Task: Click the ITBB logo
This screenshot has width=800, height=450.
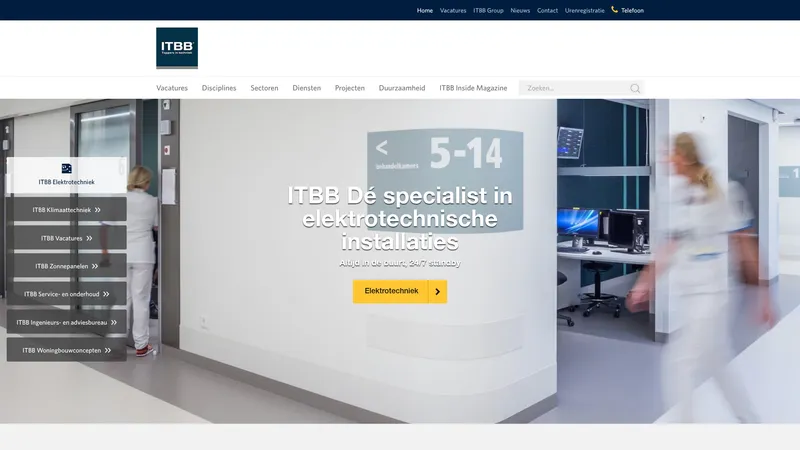Action: click(x=177, y=48)
